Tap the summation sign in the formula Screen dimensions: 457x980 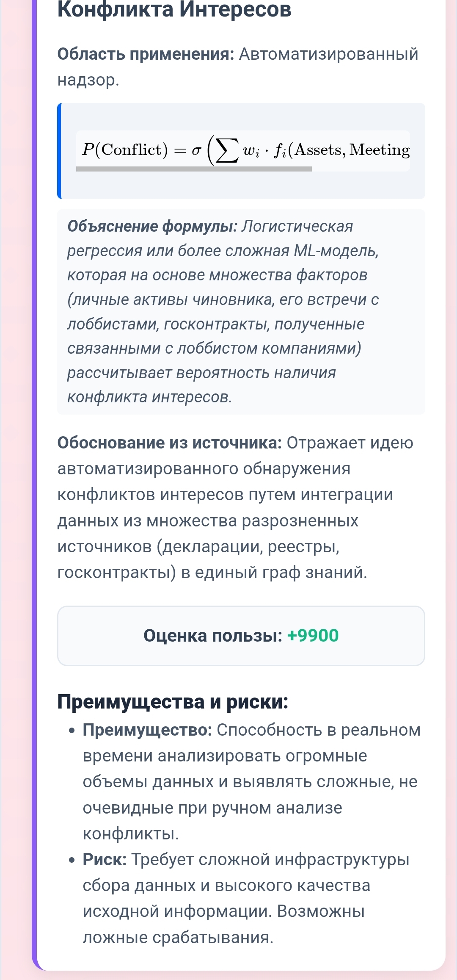(x=226, y=150)
